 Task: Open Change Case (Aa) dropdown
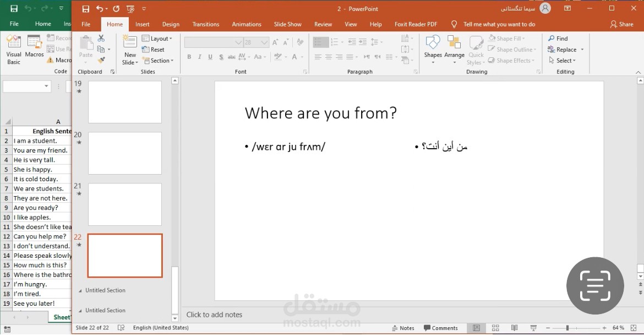tap(260, 57)
